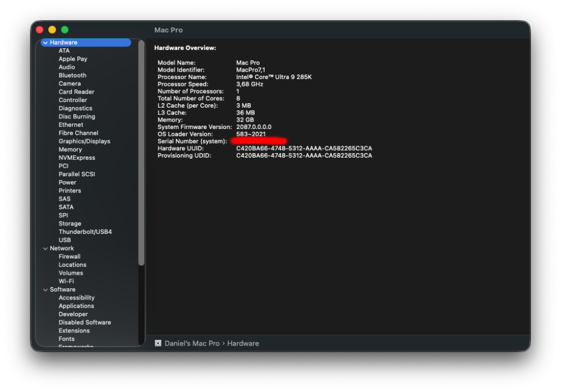Open the Controller category
The height and width of the screenshot is (392, 561).
click(73, 100)
